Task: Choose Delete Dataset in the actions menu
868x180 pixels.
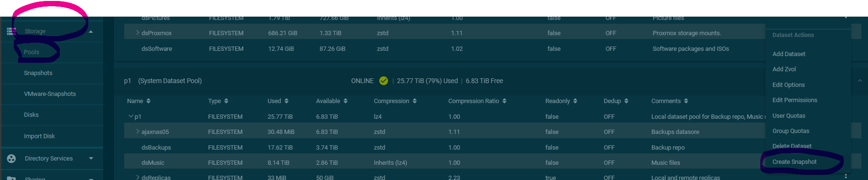Action: (x=792, y=146)
